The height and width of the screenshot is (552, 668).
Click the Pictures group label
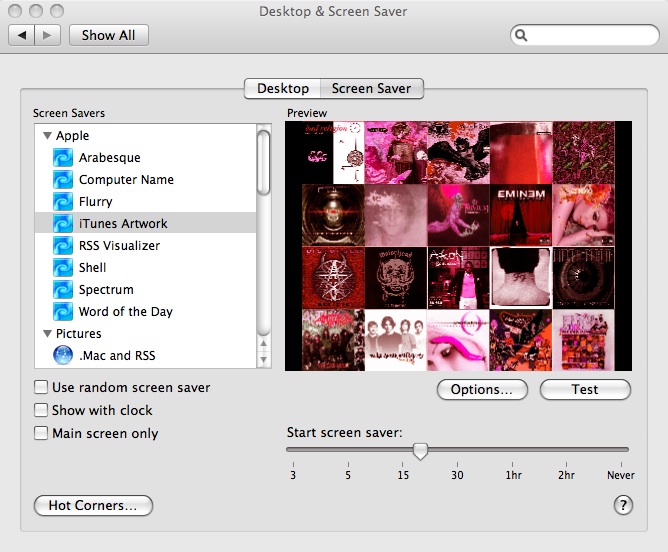(78, 334)
